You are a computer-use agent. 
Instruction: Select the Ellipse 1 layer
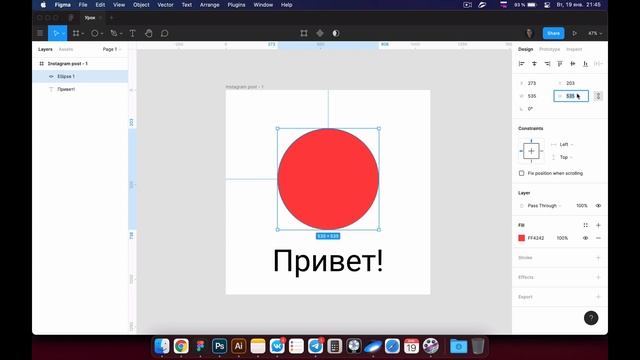[x=80, y=76]
